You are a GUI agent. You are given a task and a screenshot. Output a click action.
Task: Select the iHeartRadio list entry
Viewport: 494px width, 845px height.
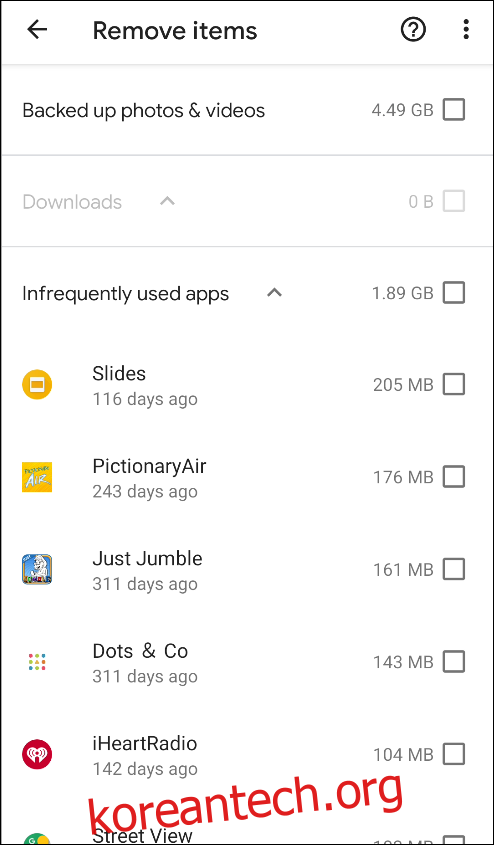tap(247, 753)
